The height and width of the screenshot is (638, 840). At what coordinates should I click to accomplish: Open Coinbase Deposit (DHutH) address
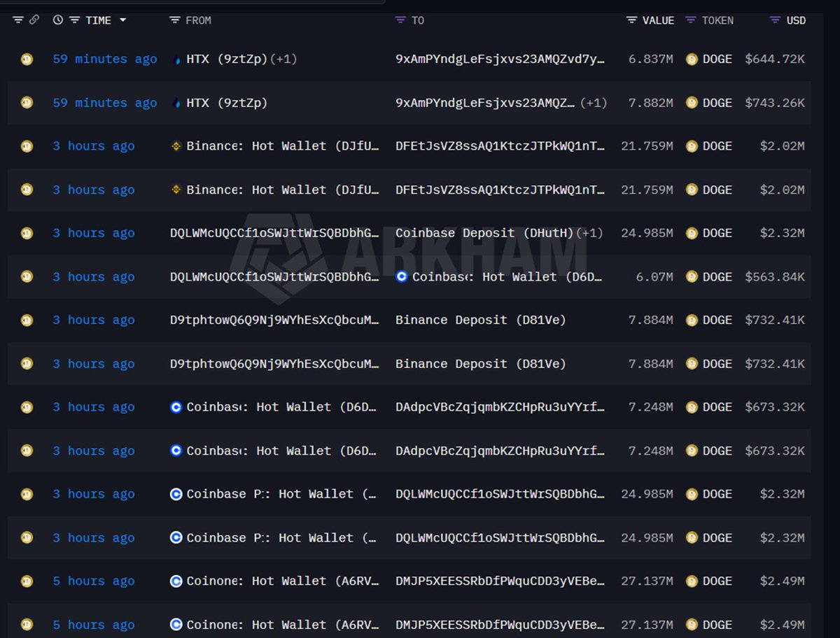point(484,233)
